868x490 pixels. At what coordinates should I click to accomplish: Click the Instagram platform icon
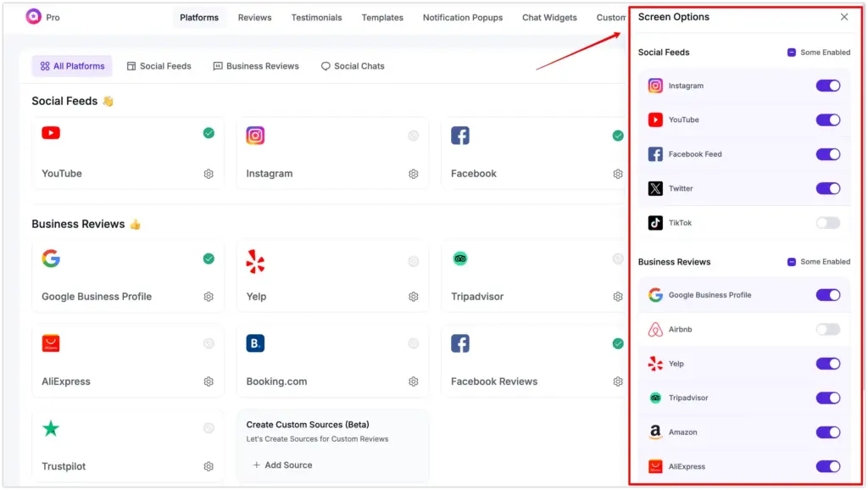tap(255, 135)
